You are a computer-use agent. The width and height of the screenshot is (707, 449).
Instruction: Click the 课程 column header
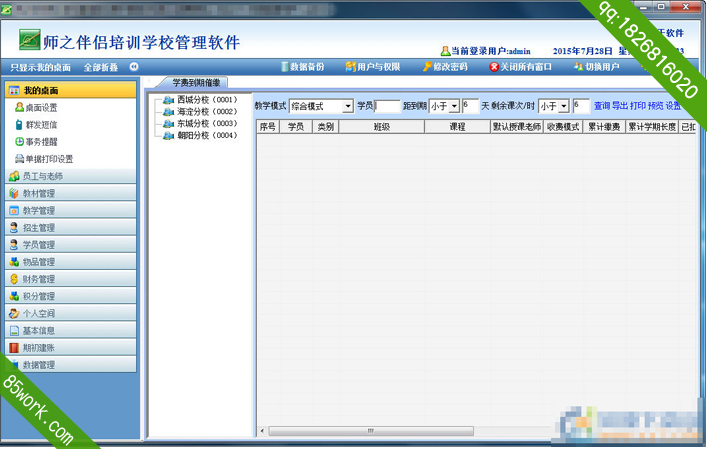pos(457,127)
